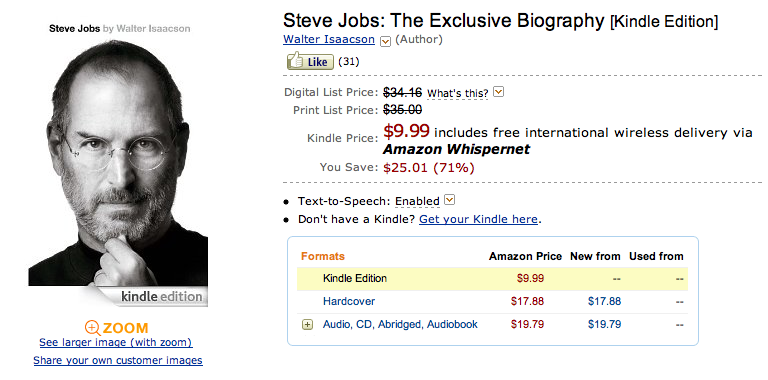Select the Hardcover format link

pos(349,301)
